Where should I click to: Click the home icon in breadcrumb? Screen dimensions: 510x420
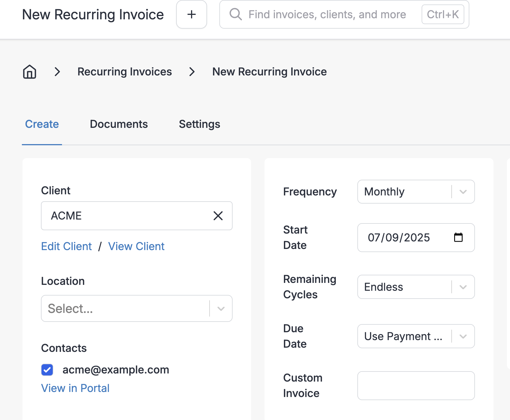pyautogui.click(x=29, y=72)
